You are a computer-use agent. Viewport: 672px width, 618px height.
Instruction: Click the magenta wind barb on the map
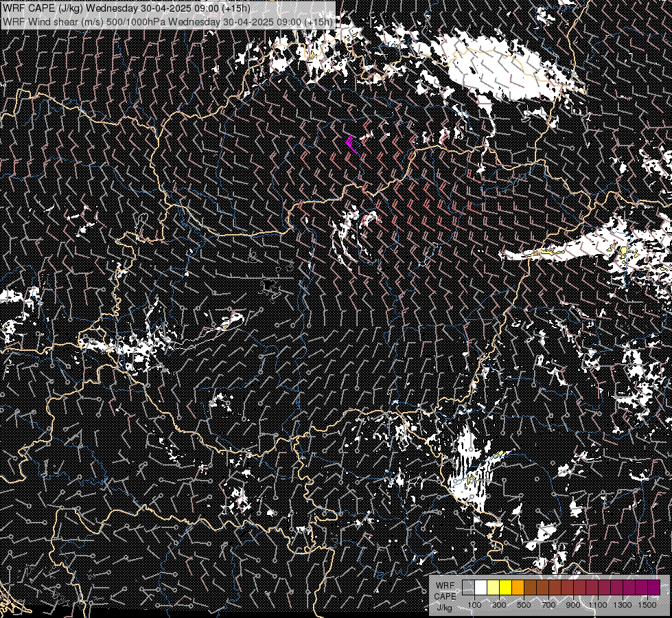(x=351, y=145)
